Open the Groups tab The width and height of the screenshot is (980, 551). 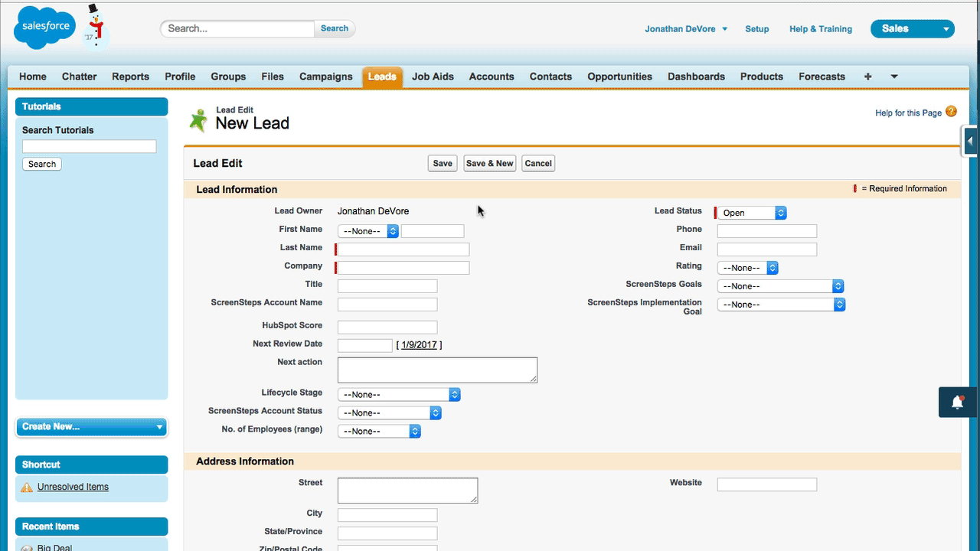pyautogui.click(x=228, y=77)
